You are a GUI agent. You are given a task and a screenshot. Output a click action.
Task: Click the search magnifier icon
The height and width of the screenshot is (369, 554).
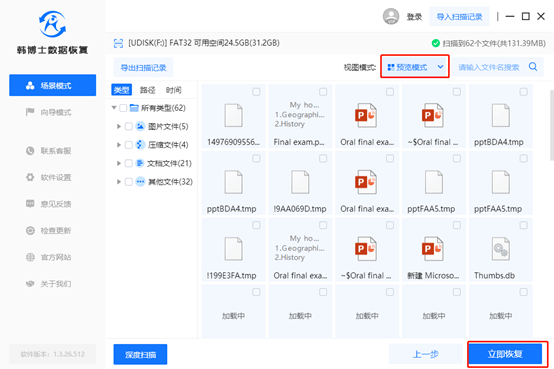point(533,66)
